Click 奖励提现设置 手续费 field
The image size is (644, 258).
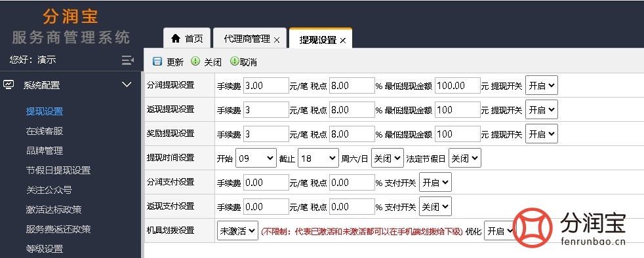pyautogui.click(x=266, y=134)
